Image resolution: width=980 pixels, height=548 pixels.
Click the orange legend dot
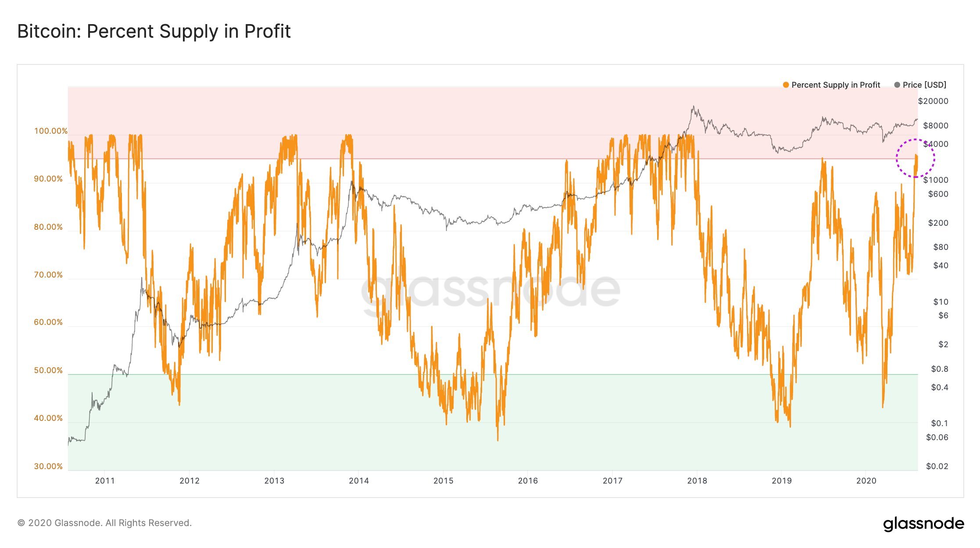(786, 85)
